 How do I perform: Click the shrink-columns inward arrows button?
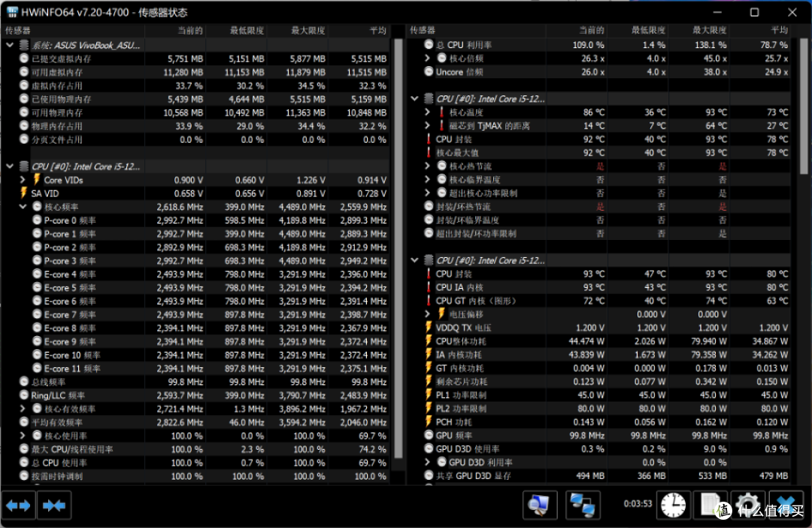pyautogui.click(x=54, y=505)
